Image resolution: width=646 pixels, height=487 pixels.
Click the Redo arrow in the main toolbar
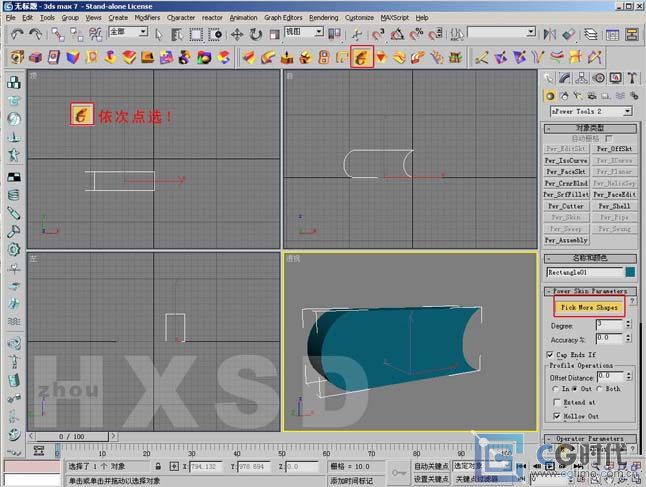click(35, 34)
